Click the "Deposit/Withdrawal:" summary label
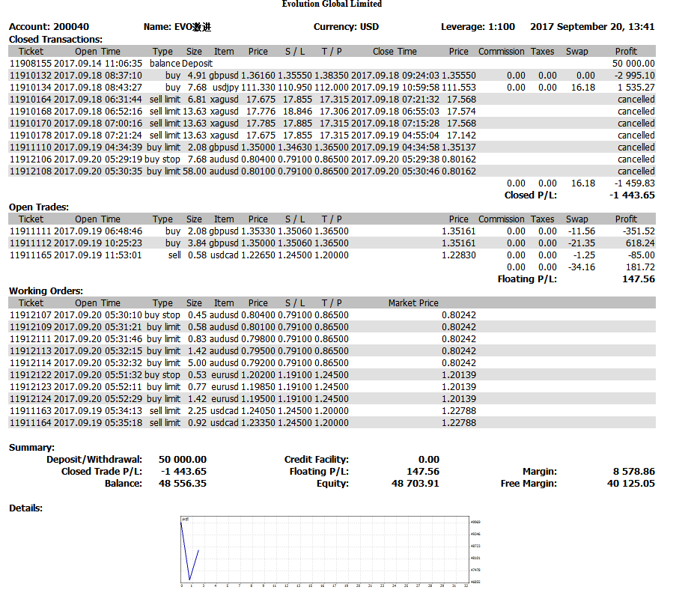Screen dimensions: 700x590 [x=94, y=460]
